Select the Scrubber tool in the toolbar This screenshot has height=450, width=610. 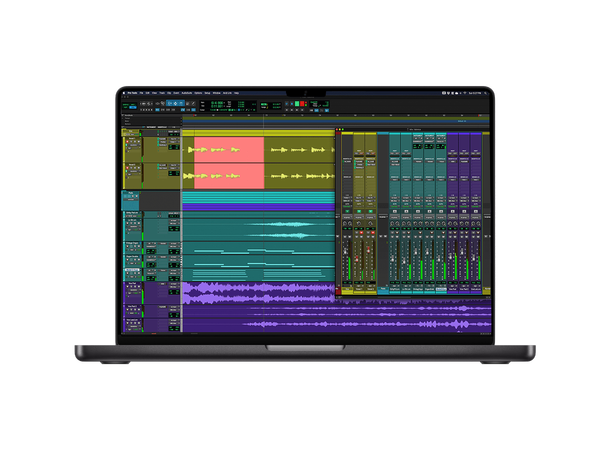click(187, 103)
